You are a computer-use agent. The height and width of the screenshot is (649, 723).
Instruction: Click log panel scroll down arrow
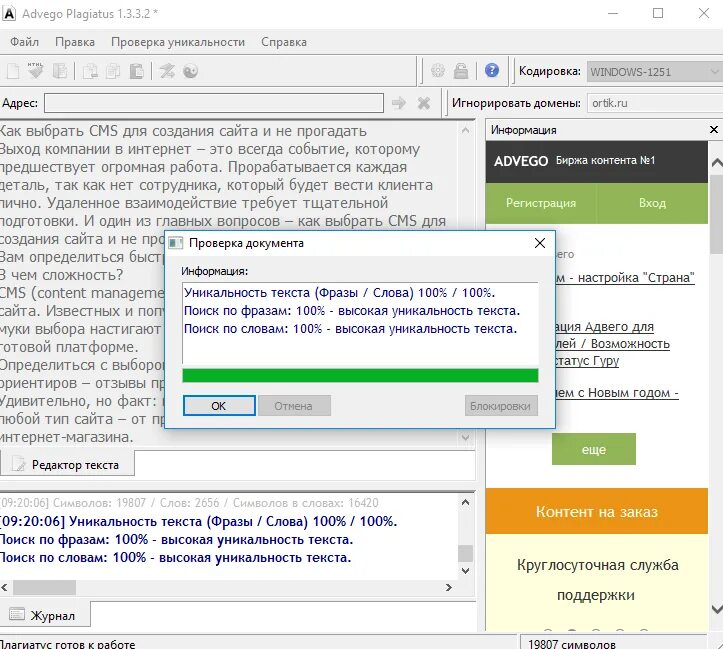(465, 571)
